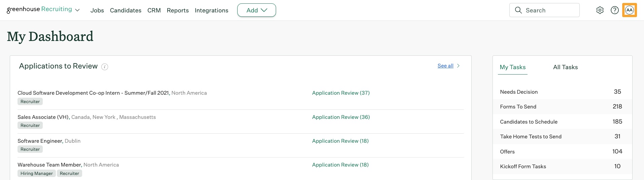Image resolution: width=644 pixels, height=180 pixels.
Task: Open the CRM navigation item
Action: [x=154, y=10]
